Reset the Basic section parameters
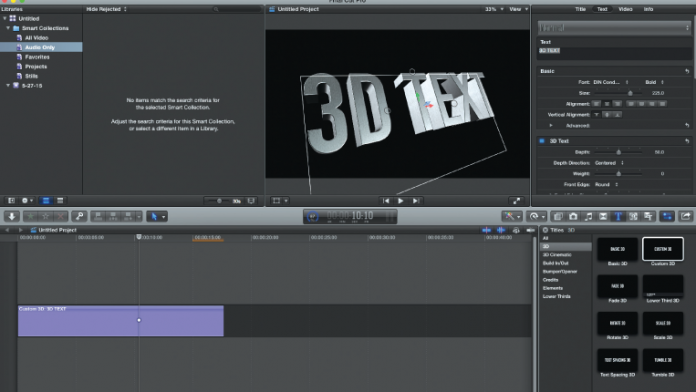696x392 pixels. [687, 71]
